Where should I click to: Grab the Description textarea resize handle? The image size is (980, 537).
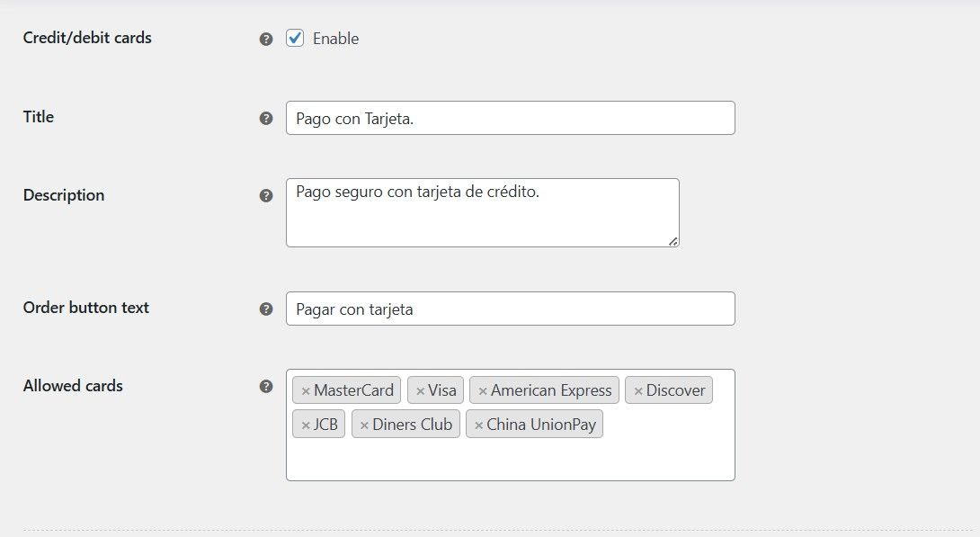pos(673,241)
